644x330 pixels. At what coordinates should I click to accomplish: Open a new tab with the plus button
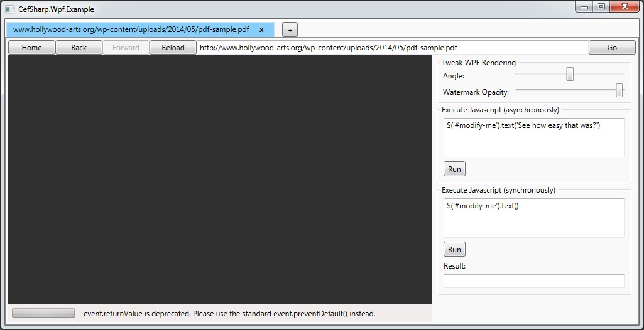coord(290,30)
